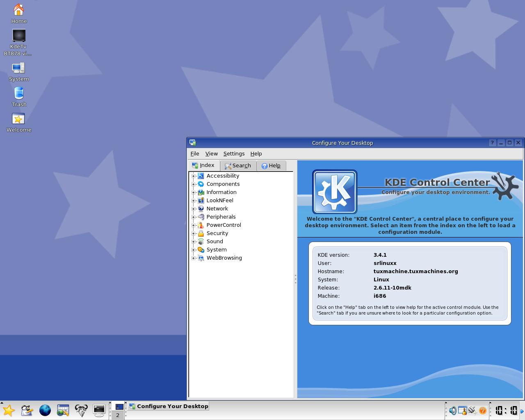Click the What's This help title bar button

tap(492, 143)
